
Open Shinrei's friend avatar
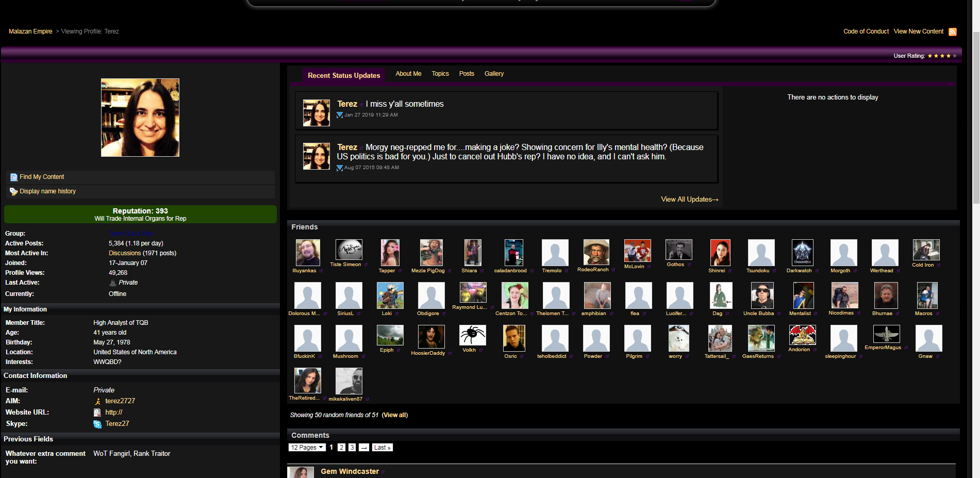click(720, 253)
